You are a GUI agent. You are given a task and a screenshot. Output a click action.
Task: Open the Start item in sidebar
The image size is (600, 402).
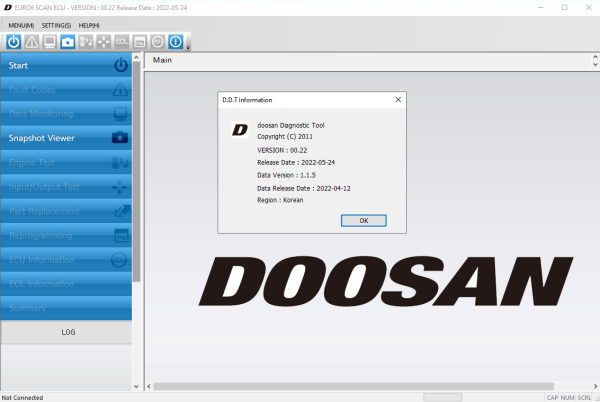click(x=66, y=65)
